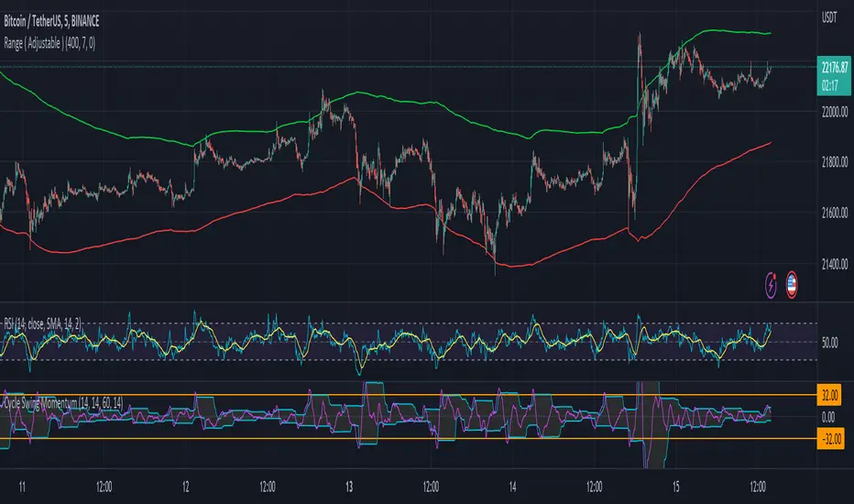Screen dimensions: 854x504
Task: Click date label 15 on time axis
Action: (x=676, y=487)
